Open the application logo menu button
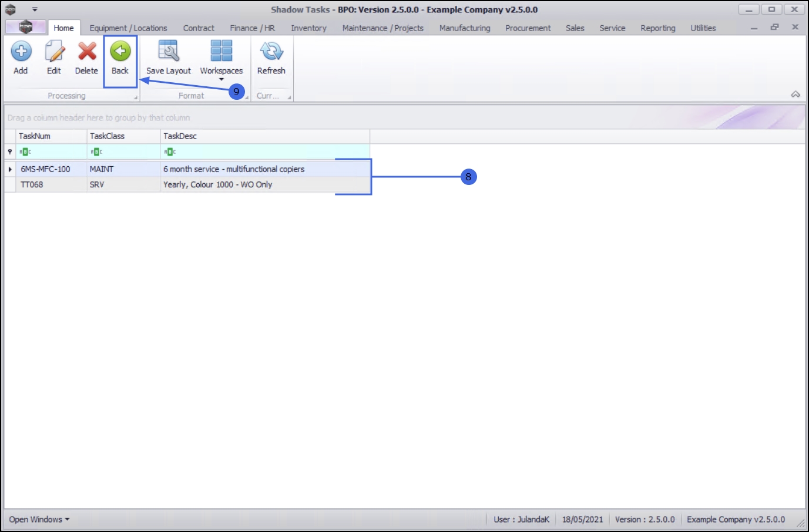Image resolution: width=809 pixels, height=532 pixels. point(25,26)
